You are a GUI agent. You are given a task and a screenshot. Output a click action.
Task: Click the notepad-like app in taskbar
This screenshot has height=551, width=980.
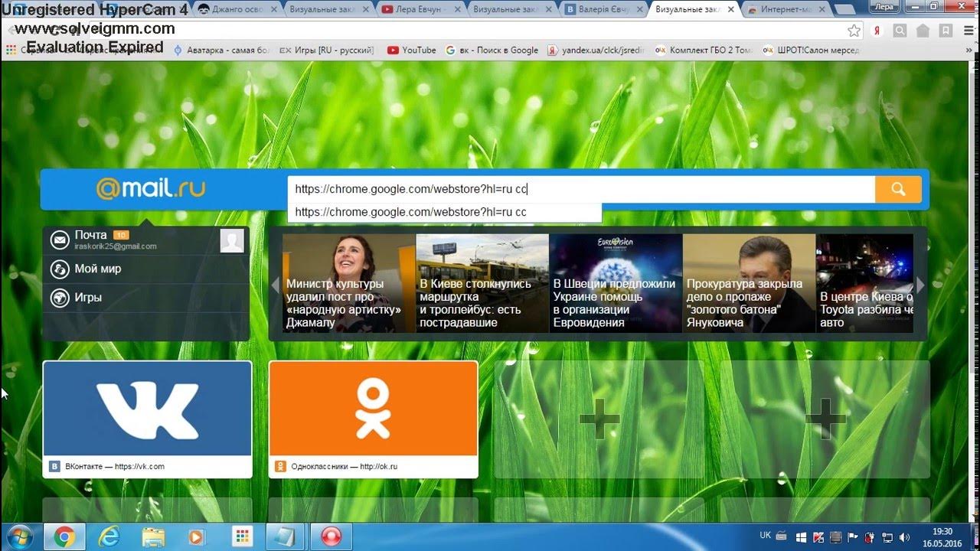286,537
